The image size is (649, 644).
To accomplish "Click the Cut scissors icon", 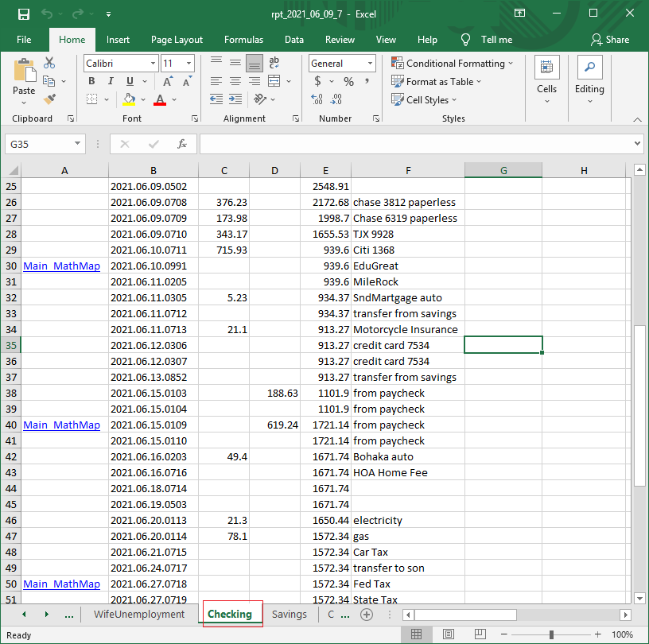I will coord(49,64).
